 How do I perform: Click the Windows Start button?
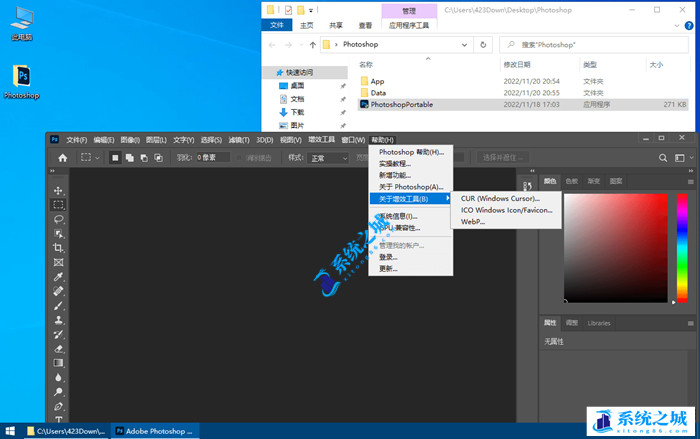click(10, 431)
